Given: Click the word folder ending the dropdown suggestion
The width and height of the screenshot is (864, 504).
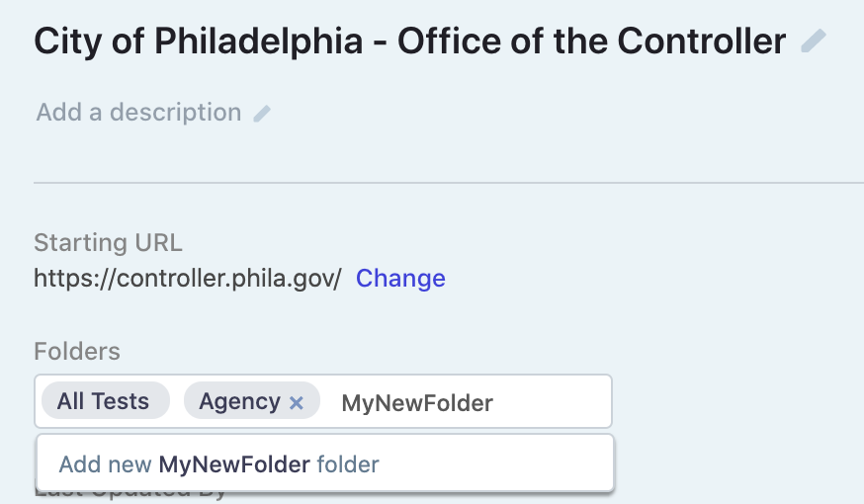Looking at the screenshot, I should point(348,463).
